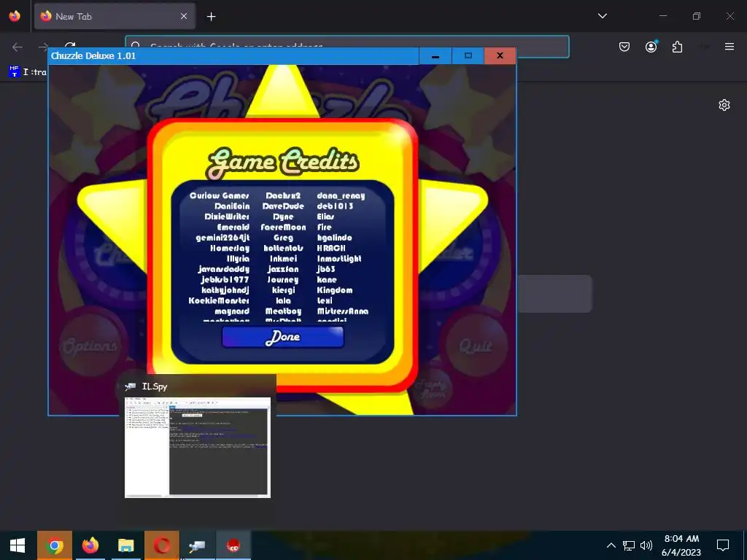Click the Done button in Game Credits
This screenshot has height=560, width=747.
point(282,337)
